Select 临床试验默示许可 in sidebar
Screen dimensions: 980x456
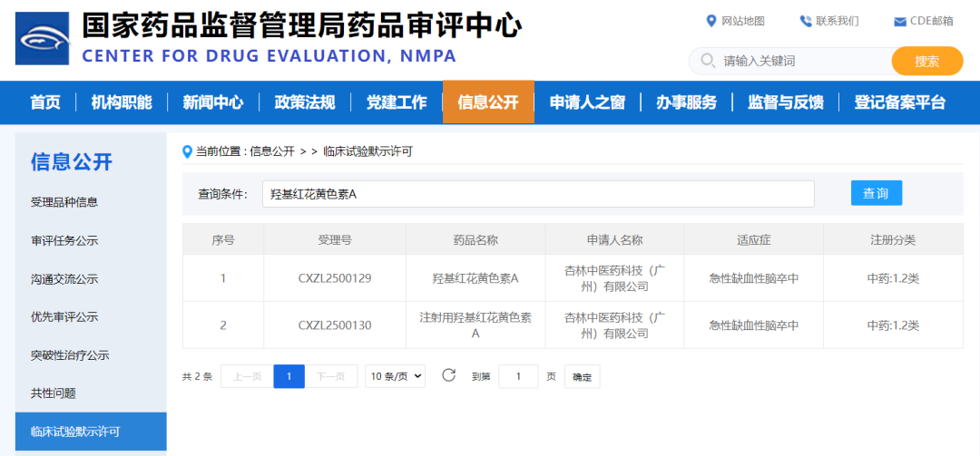click(x=92, y=432)
